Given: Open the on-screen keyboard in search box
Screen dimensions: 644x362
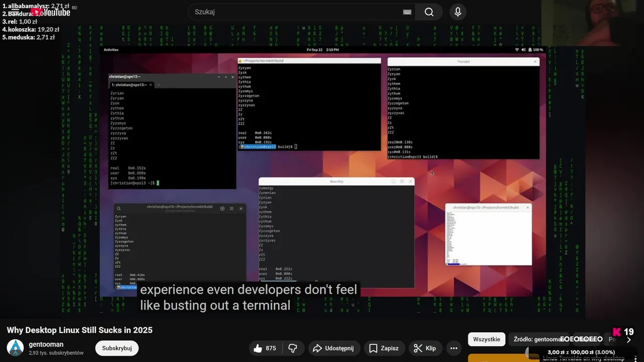Looking at the screenshot, I should 407,12.
